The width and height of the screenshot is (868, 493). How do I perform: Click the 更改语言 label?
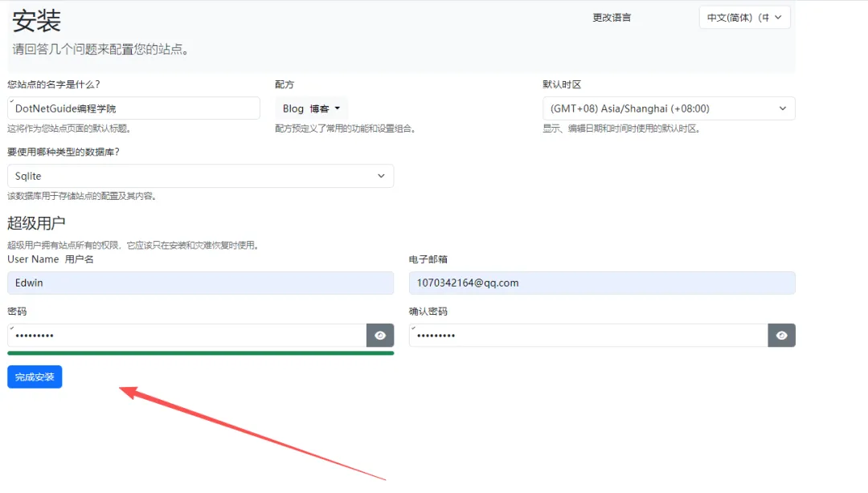coord(612,18)
